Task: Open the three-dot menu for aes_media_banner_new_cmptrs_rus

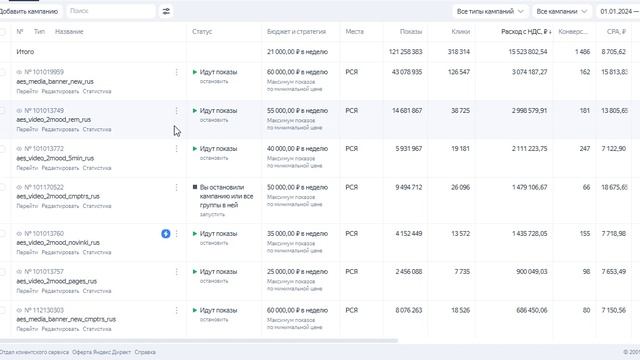Action: [x=176, y=311]
